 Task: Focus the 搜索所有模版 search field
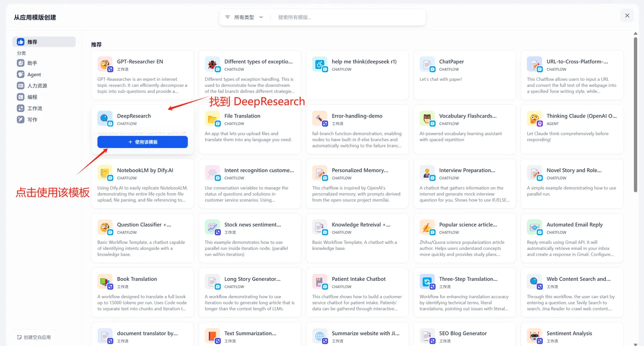click(350, 17)
